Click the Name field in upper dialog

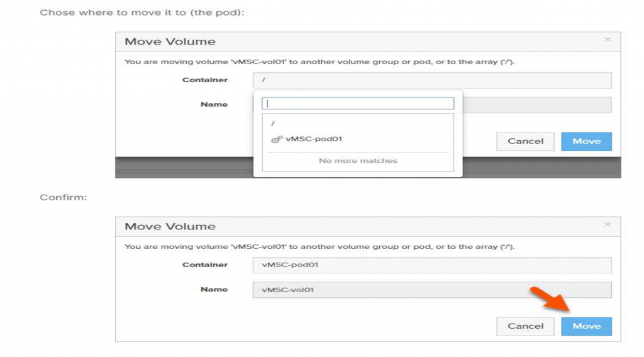(x=537, y=104)
